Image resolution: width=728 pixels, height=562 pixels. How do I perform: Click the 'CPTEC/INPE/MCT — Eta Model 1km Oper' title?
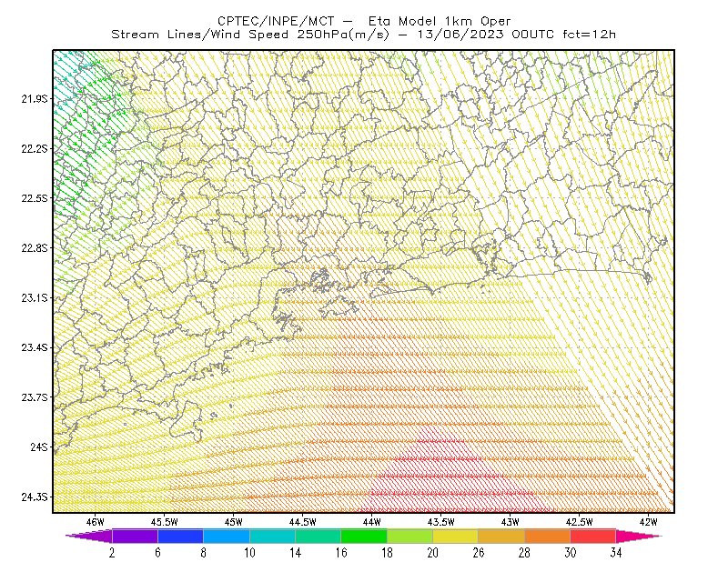(x=364, y=21)
